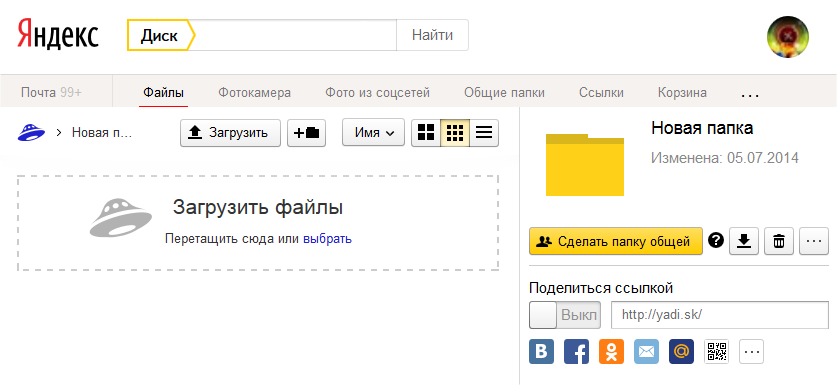Click the gray UFO upload icon
The image size is (837, 385).
click(120, 217)
